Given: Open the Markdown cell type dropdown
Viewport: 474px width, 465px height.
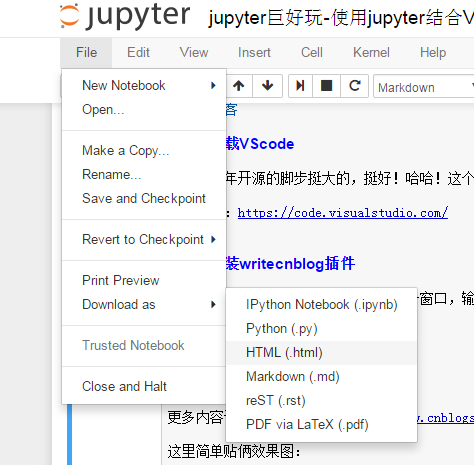Looking at the screenshot, I should click(x=425, y=86).
